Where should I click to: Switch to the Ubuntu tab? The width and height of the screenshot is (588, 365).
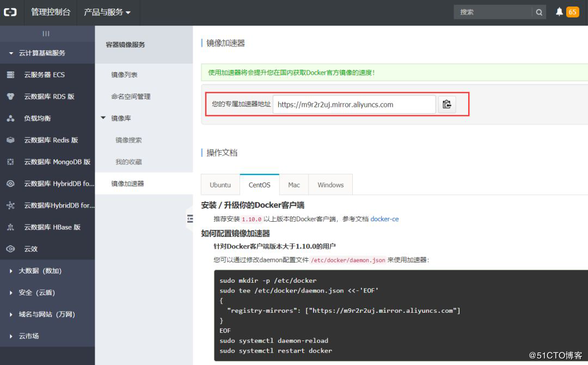coord(220,185)
